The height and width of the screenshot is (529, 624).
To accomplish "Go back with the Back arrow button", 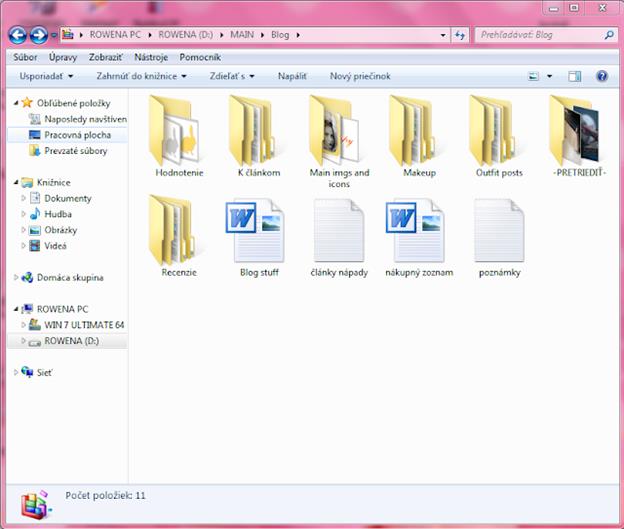I will tap(18, 35).
